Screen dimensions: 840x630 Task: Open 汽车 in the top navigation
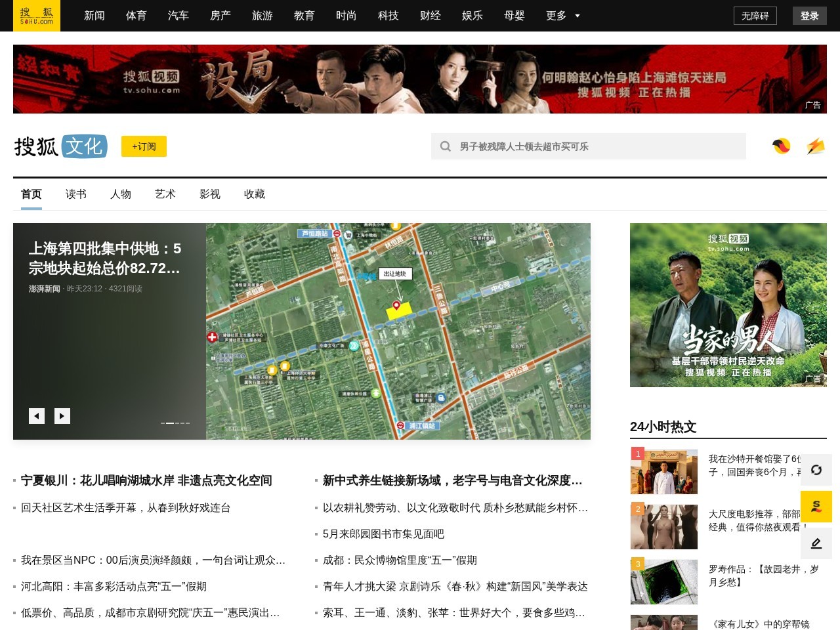pos(178,16)
